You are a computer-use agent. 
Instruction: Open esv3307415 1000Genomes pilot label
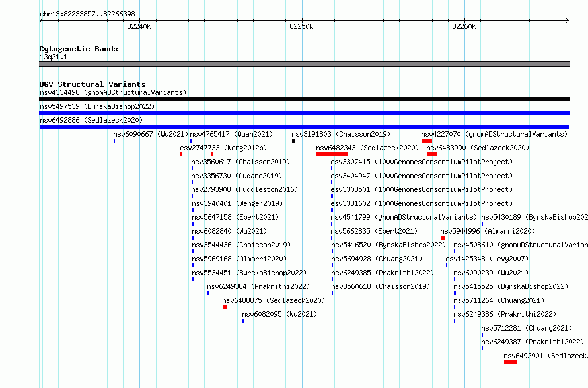click(x=422, y=162)
